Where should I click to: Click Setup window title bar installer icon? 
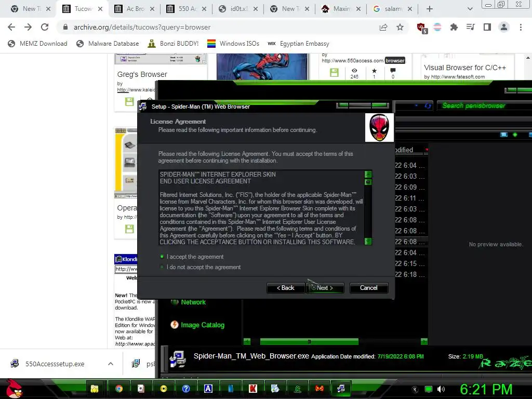pyautogui.click(x=143, y=107)
